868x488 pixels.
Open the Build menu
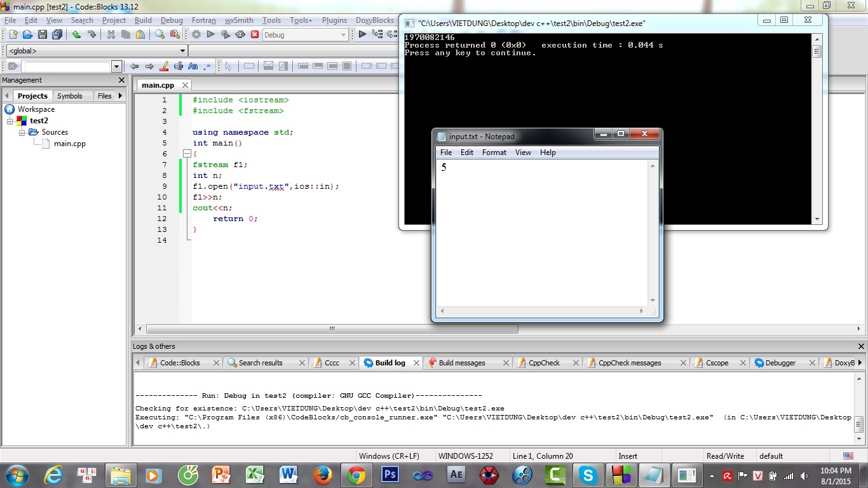143,20
